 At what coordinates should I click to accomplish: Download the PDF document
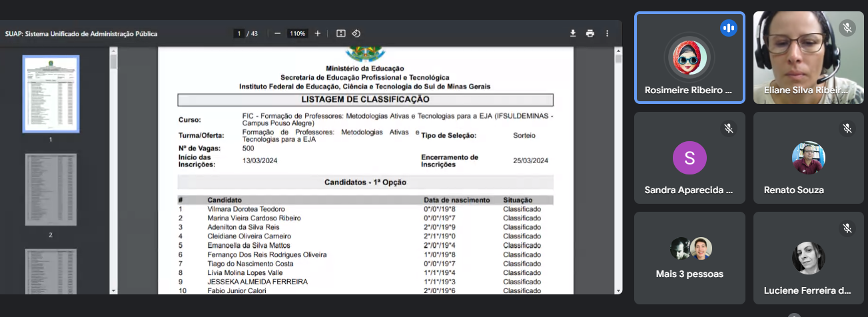pyautogui.click(x=573, y=33)
